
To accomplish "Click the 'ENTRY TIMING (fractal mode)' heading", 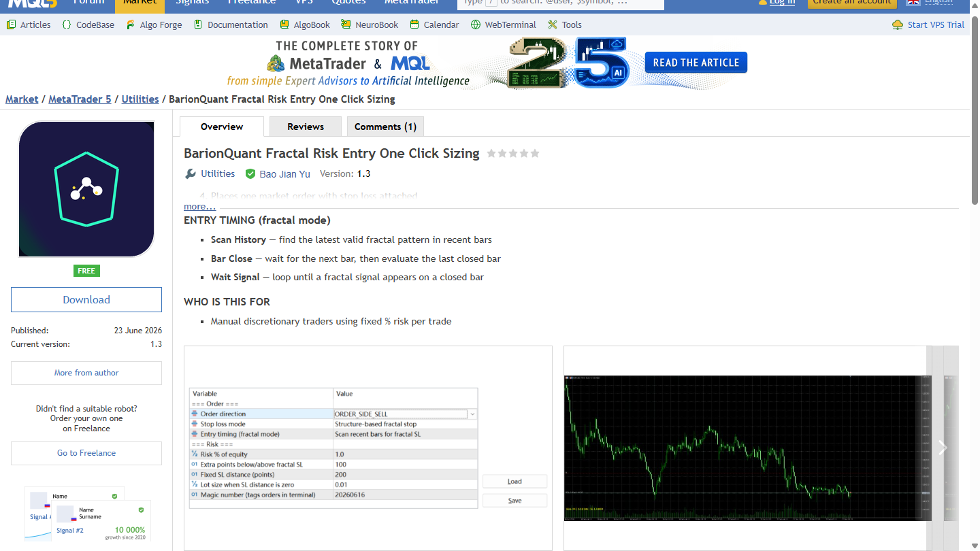I will (257, 220).
